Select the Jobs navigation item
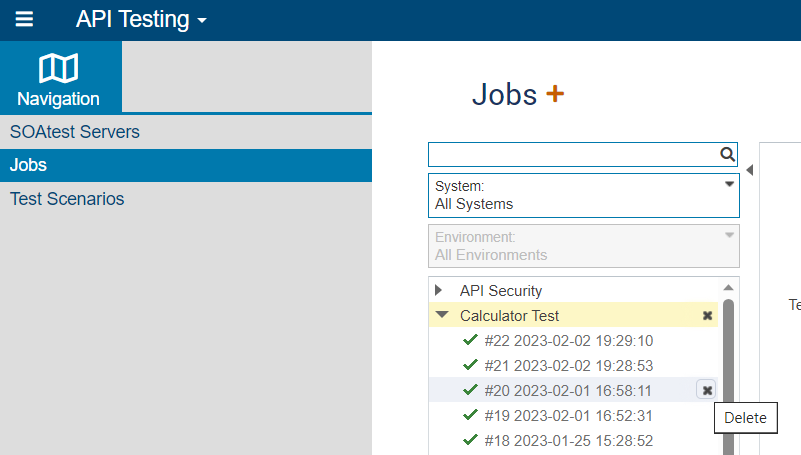 click(x=186, y=165)
